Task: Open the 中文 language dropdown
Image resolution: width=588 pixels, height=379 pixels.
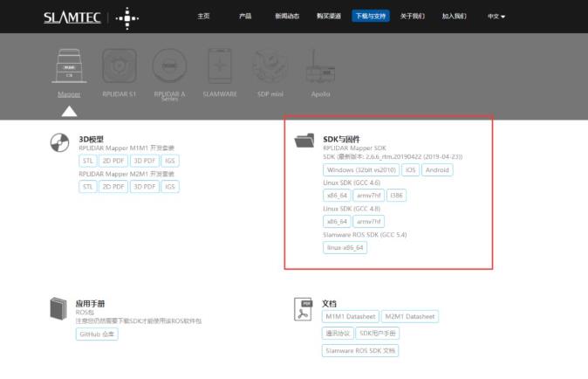Action: click(x=496, y=17)
